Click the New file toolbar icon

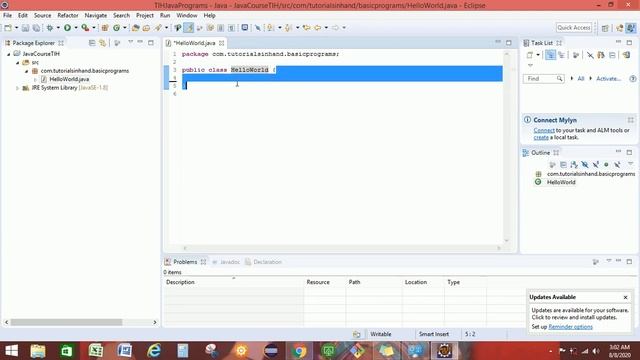[x=8, y=28]
